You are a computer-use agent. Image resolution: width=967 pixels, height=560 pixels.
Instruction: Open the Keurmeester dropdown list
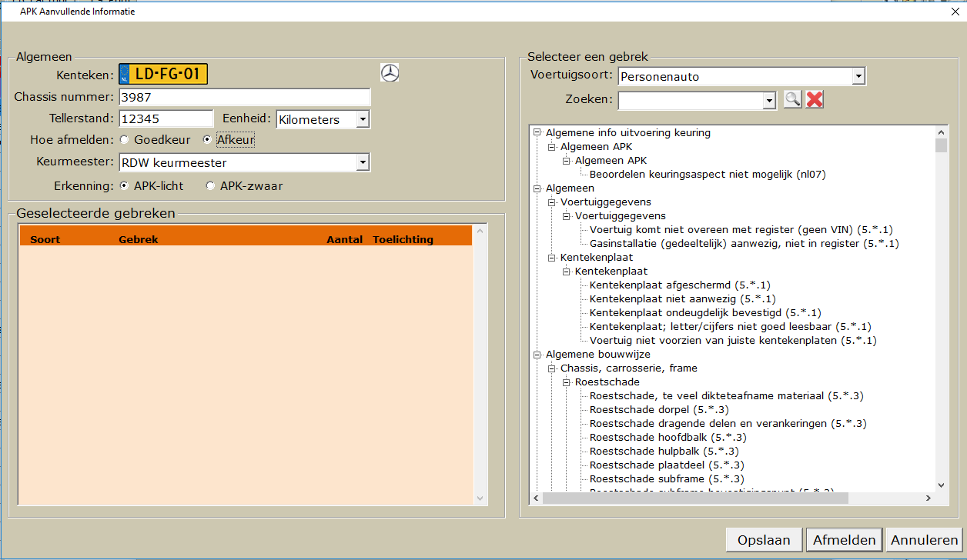pos(363,163)
